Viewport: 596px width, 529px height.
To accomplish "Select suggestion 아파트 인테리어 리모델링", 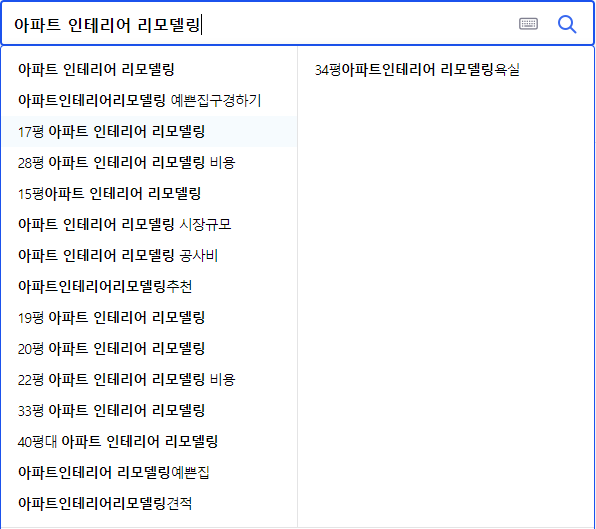I will click(x=96, y=70).
